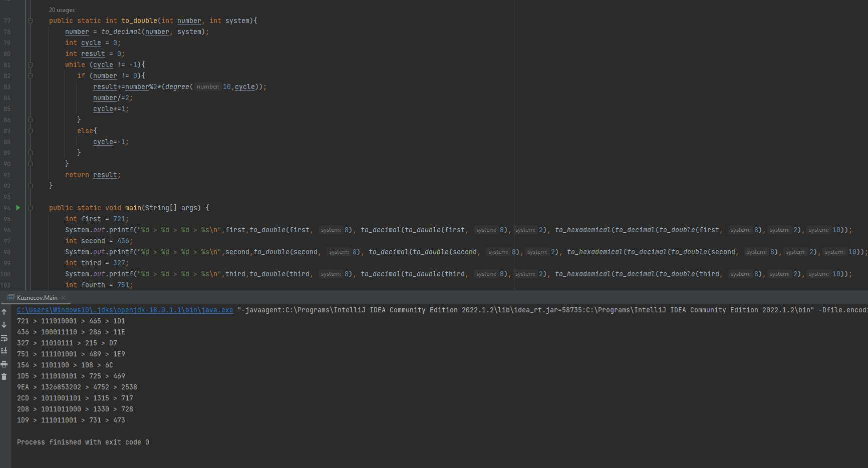
Task: Collapse the to_double method on line 77
Action: [x=30, y=21]
